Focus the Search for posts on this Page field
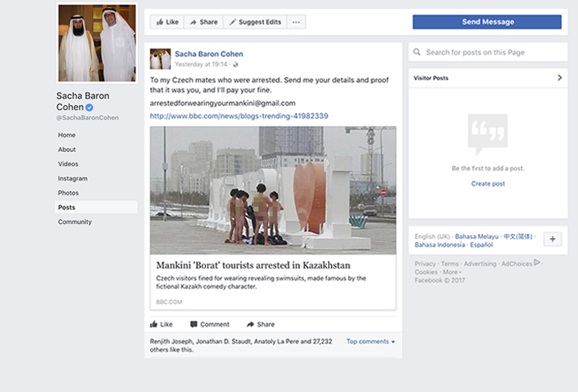 tap(488, 52)
